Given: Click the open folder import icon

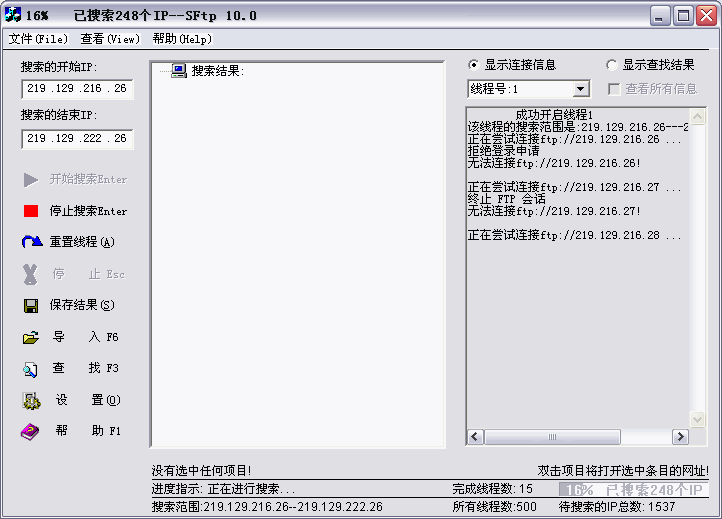Looking at the screenshot, I should pos(31,338).
